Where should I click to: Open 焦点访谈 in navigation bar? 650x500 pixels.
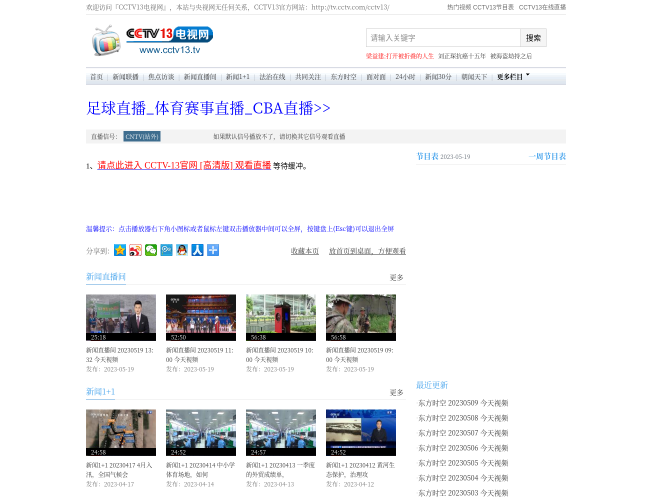(x=161, y=77)
